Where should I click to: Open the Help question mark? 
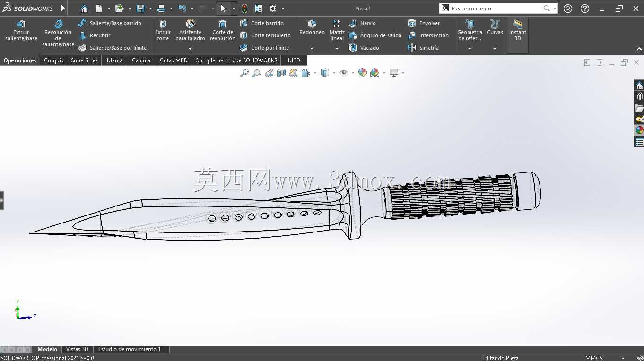pos(585,9)
